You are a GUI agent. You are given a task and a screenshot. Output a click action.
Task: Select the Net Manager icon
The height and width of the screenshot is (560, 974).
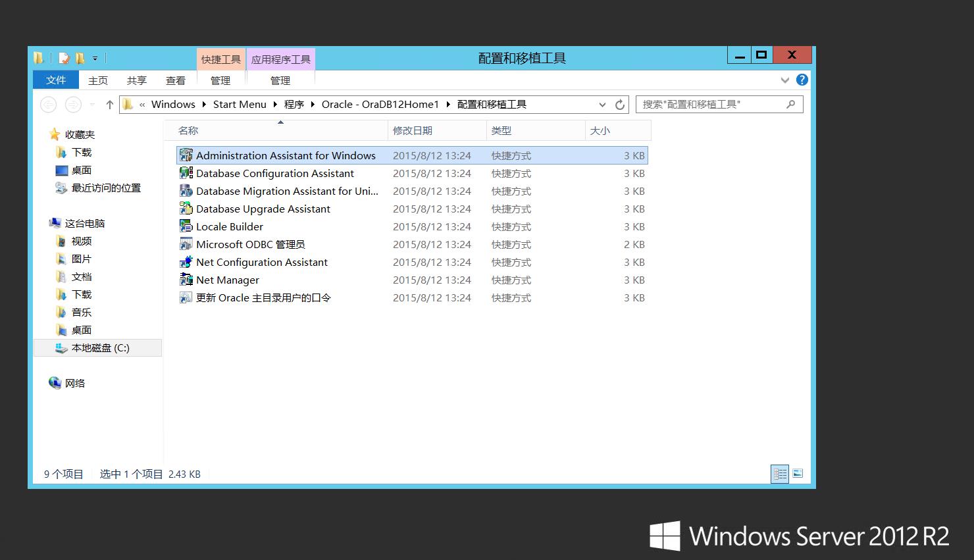click(186, 280)
